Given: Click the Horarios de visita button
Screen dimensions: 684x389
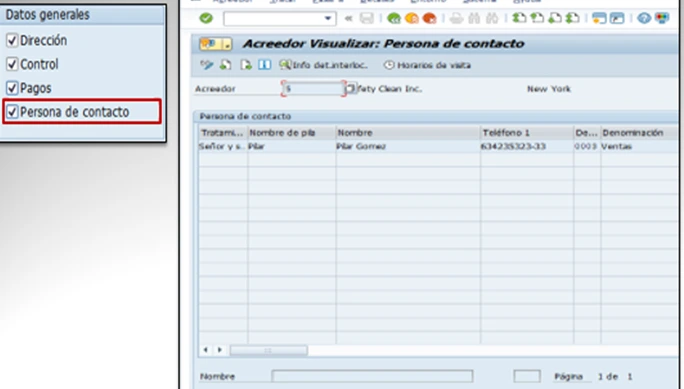Looking at the screenshot, I should point(428,65).
